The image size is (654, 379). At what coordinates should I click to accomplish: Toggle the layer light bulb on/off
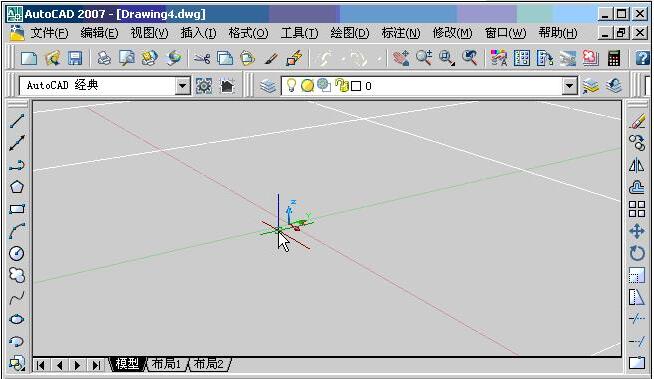pos(292,85)
